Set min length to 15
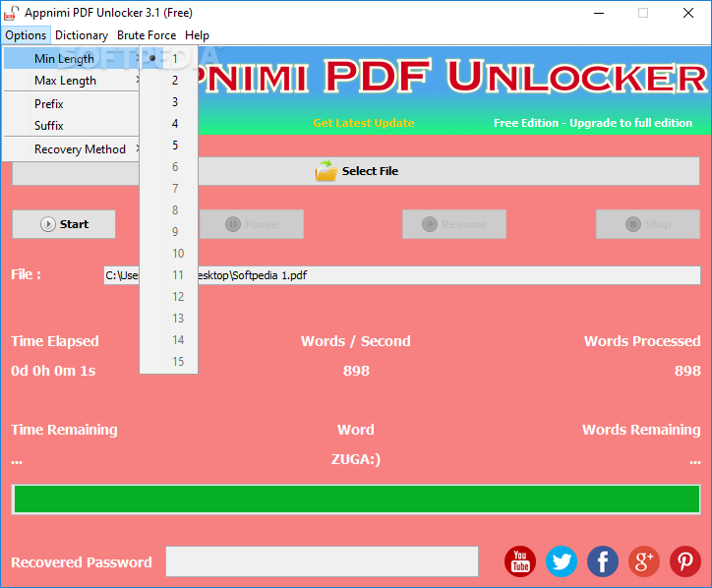Image resolution: width=712 pixels, height=588 pixels. click(x=169, y=362)
